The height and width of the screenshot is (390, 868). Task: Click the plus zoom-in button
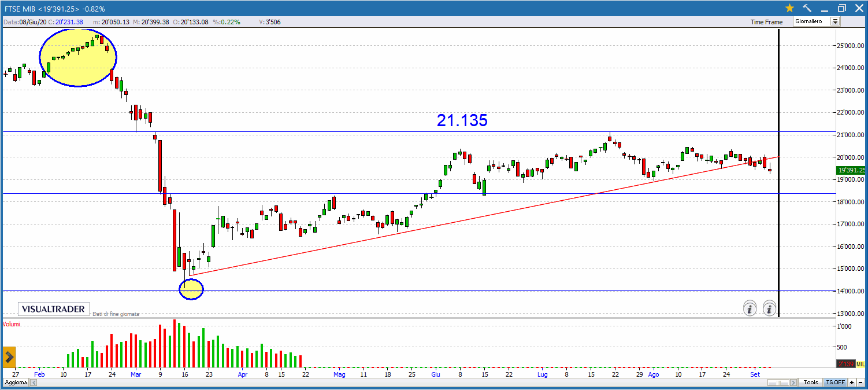point(852,382)
